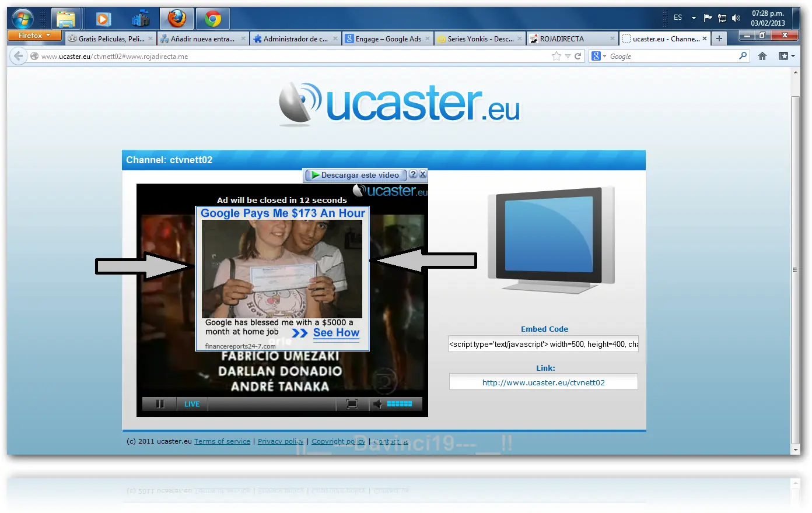The width and height of the screenshot is (812, 513).
Task: Click the Action Center flag tray icon
Action: (x=708, y=18)
